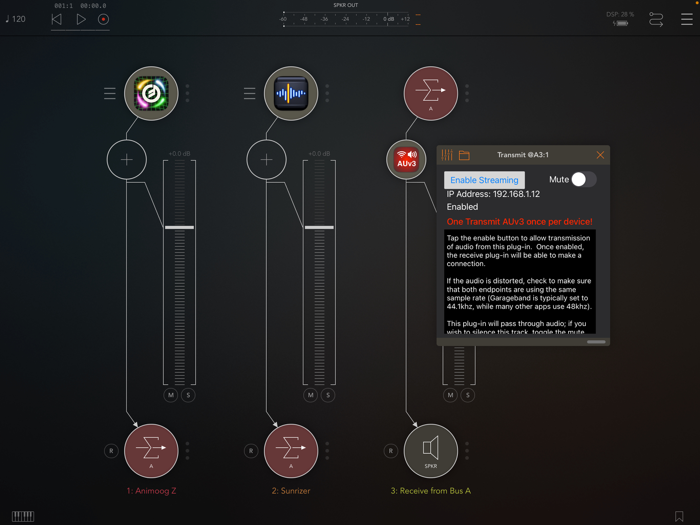Mute the Sunrizer channel

(x=311, y=395)
